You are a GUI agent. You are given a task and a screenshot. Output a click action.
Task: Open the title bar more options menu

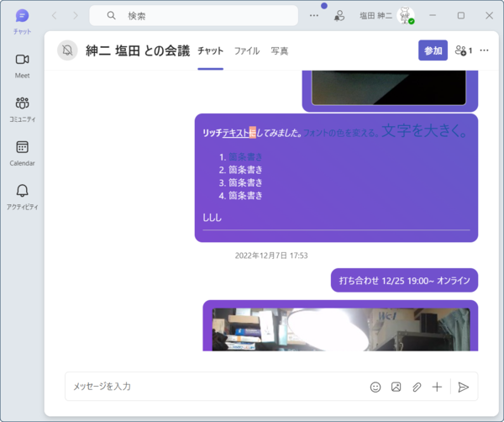point(313,15)
